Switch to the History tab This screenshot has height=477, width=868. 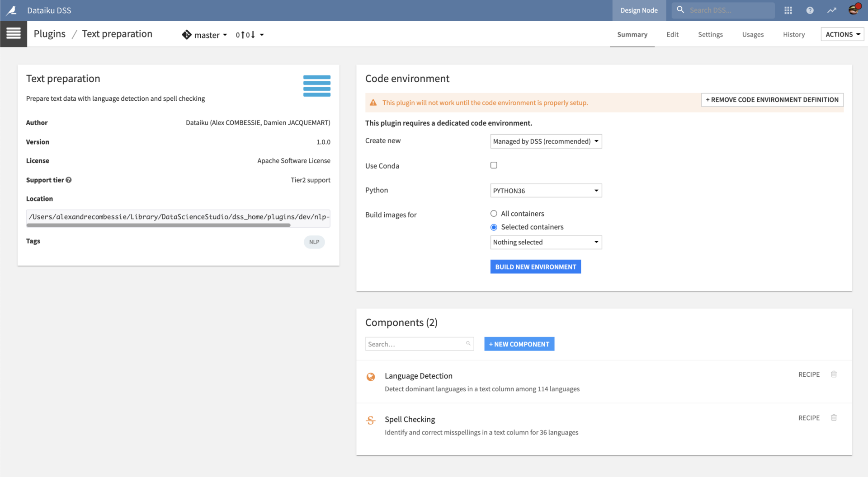(793, 34)
